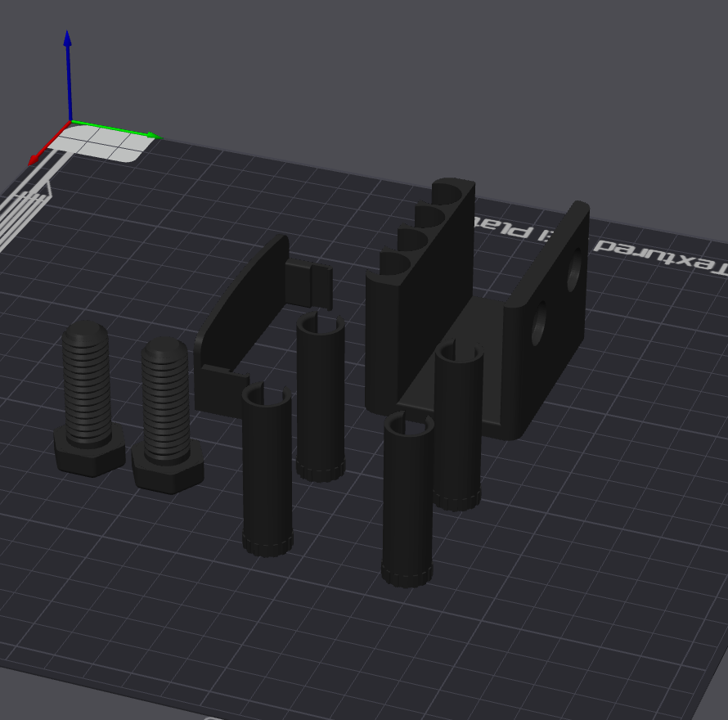
Task: Click the green Y axis arrow
Action: pos(116,129)
